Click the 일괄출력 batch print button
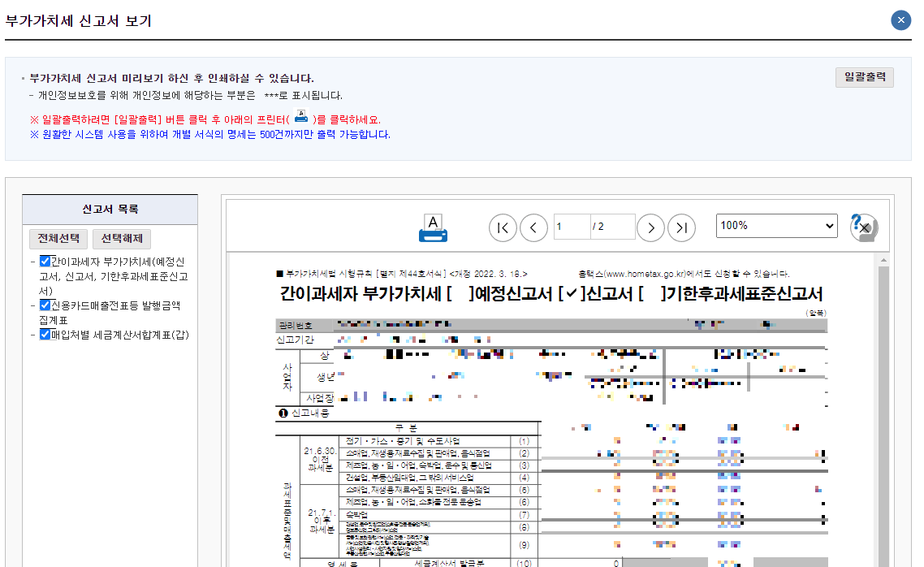 pos(863,77)
